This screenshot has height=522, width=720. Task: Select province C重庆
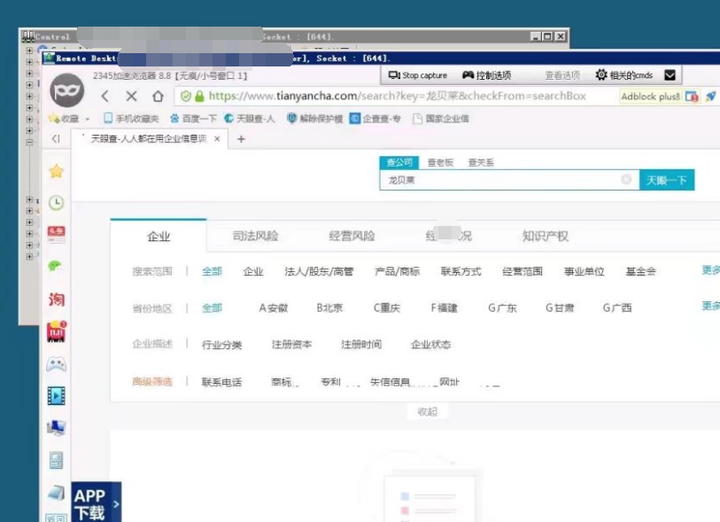[x=387, y=308]
